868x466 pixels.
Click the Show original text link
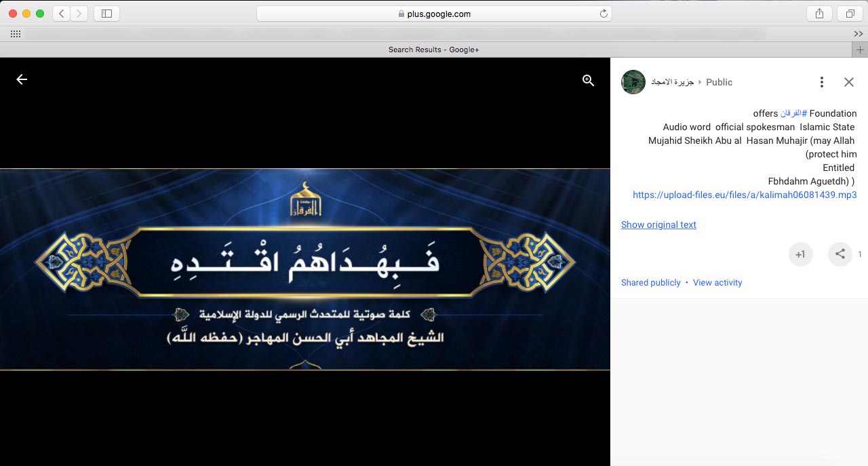tap(658, 225)
